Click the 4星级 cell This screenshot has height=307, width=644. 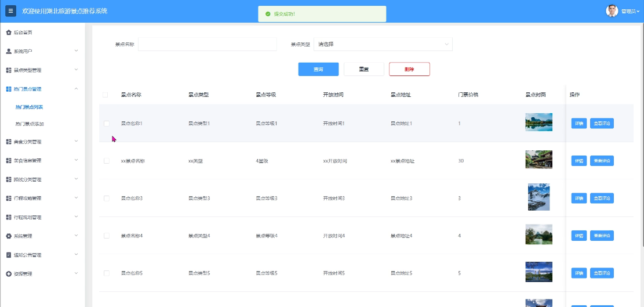pos(262,161)
